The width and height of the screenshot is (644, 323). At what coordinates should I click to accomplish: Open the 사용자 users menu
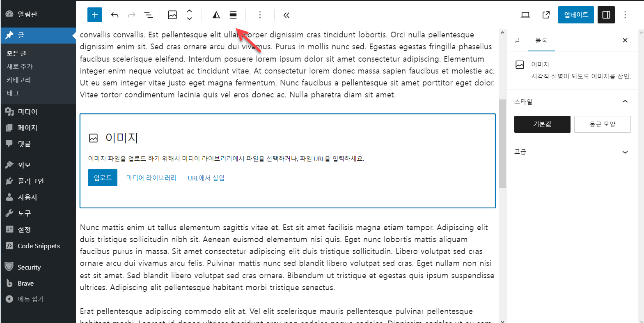coord(38,197)
